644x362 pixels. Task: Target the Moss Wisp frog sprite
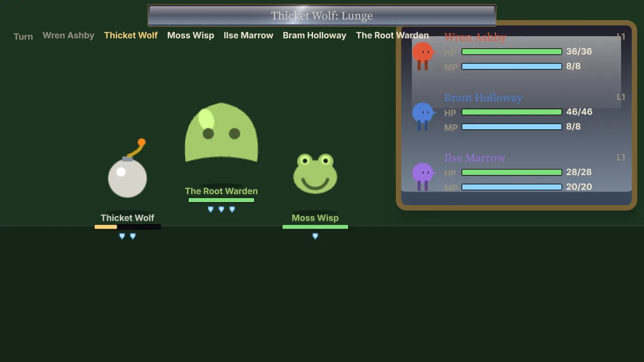[315, 173]
